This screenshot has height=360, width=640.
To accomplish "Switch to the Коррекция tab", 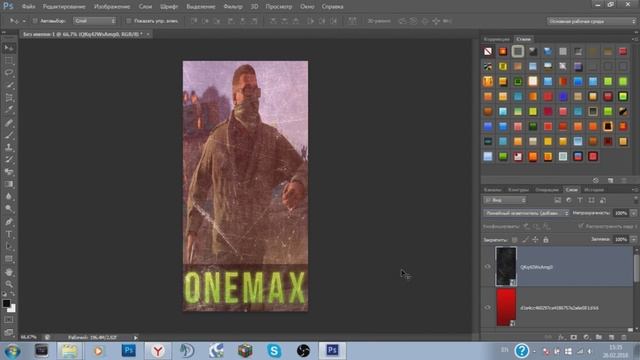I will pos(496,39).
